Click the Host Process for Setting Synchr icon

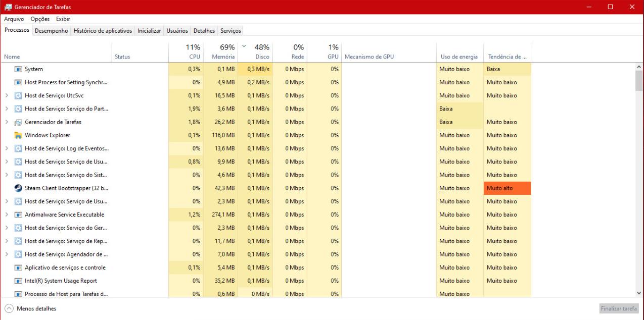18,82
